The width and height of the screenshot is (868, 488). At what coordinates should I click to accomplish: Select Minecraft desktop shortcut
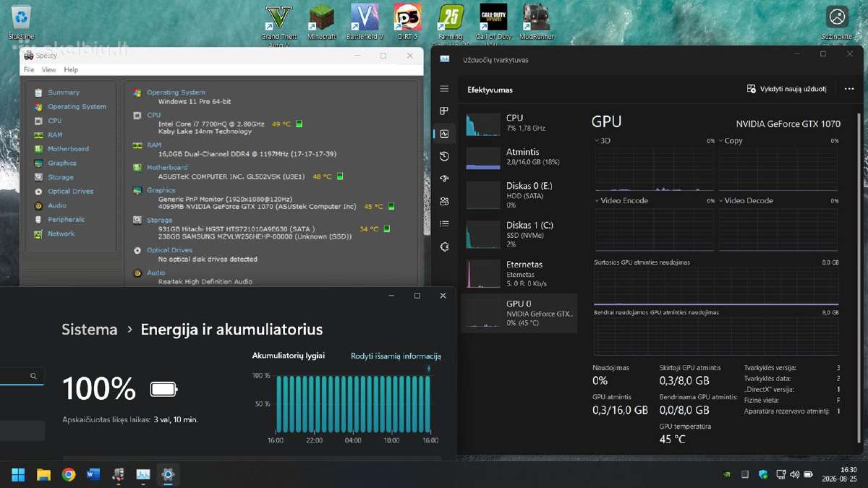click(322, 22)
